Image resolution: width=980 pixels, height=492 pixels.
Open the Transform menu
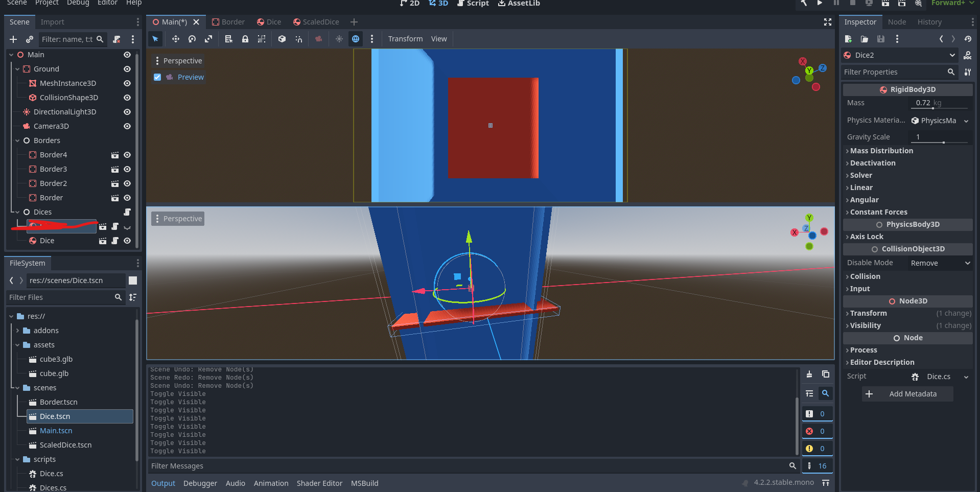click(x=405, y=39)
